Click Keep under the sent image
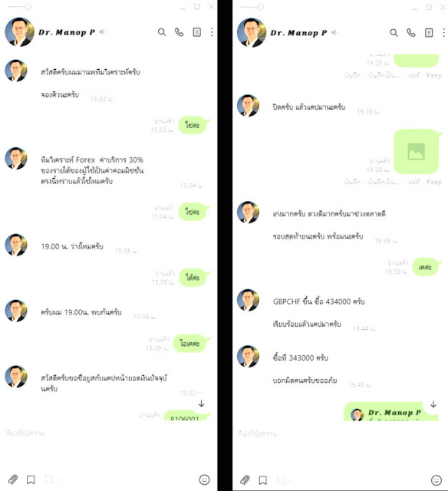This screenshot has width=448, height=491. 434,182
